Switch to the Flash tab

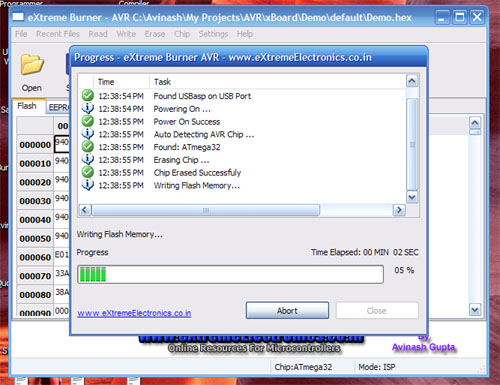click(27, 106)
